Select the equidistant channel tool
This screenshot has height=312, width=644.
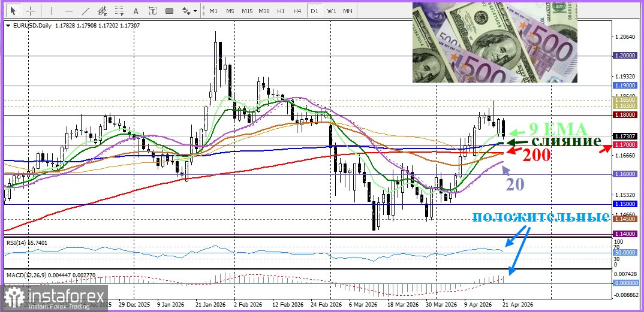(x=103, y=11)
